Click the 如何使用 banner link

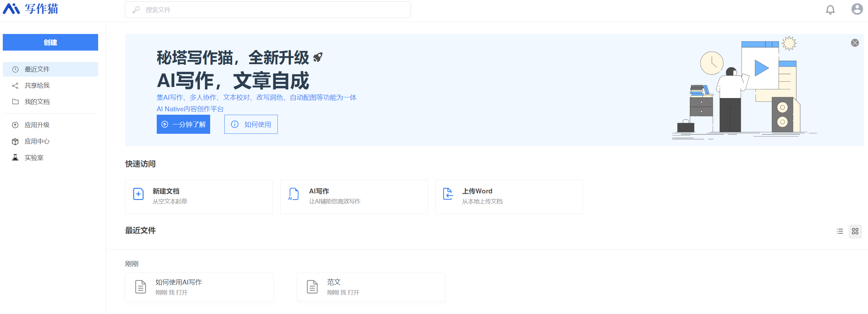pos(251,124)
